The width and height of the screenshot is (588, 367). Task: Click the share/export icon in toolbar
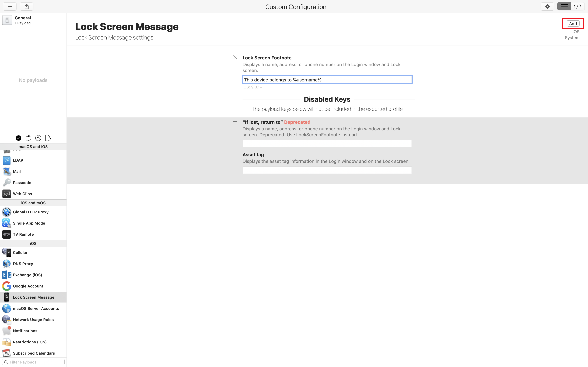(26, 7)
